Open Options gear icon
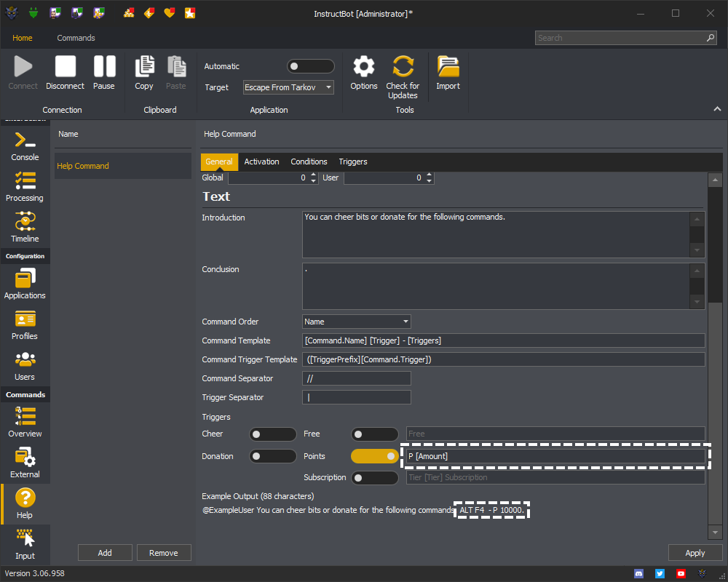728x582 pixels. [364, 66]
